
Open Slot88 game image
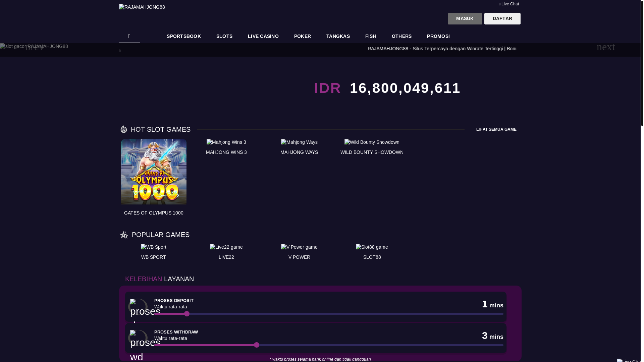(x=372, y=247)
